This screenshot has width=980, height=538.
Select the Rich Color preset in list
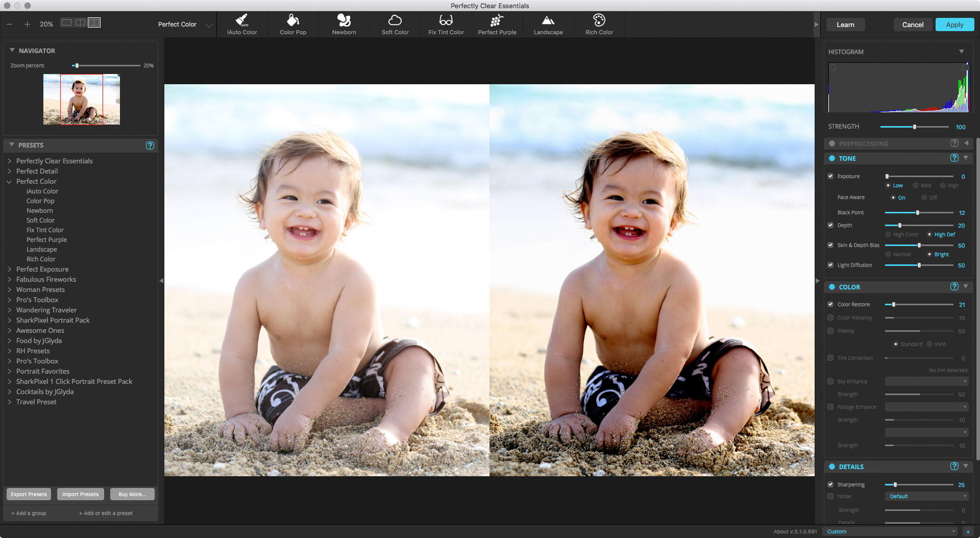(41, 259)
